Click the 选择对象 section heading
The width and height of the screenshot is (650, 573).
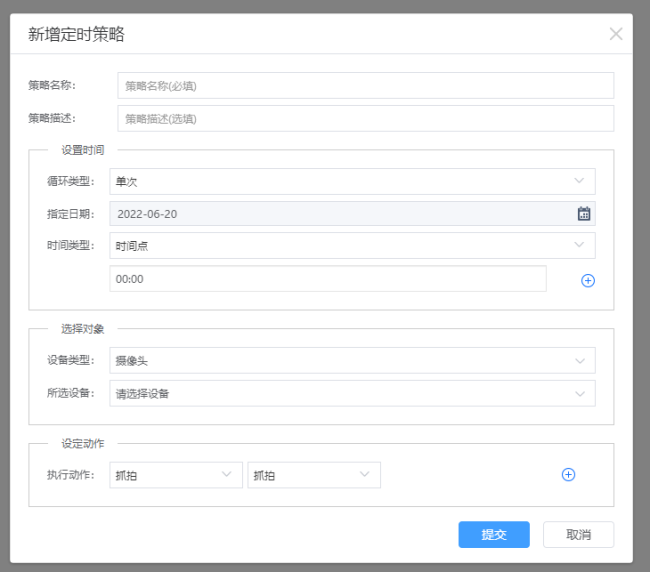pos(82,328)
